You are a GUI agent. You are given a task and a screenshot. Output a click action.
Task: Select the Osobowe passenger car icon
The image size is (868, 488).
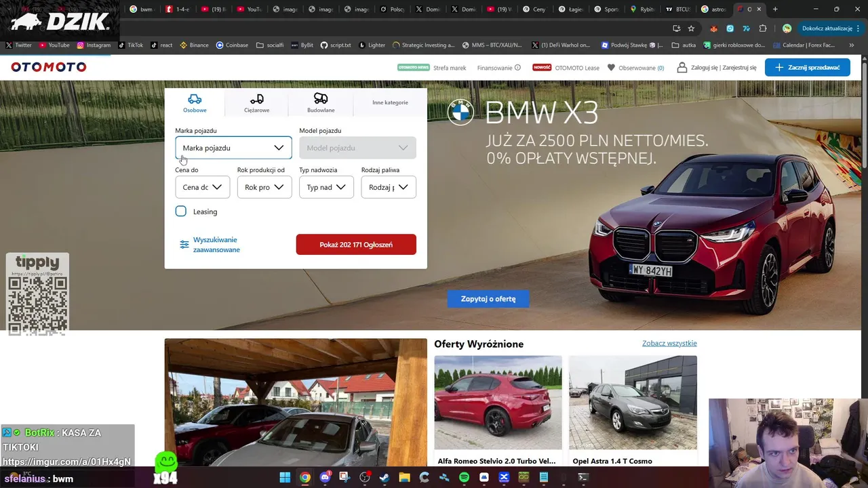coord(195,99)
